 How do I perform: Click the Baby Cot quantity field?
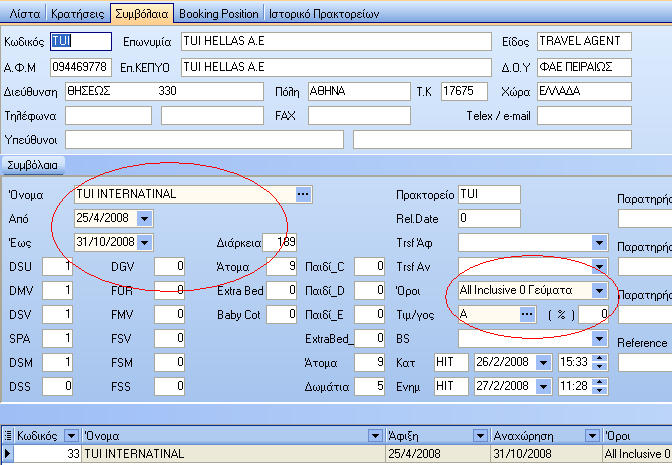[x=282, y=315]
